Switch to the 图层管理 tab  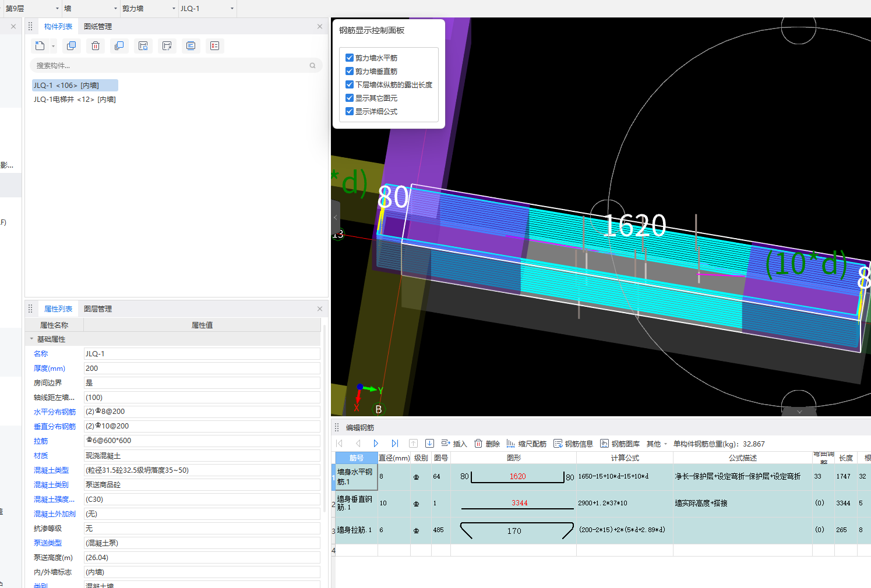[x=98, y=309]
